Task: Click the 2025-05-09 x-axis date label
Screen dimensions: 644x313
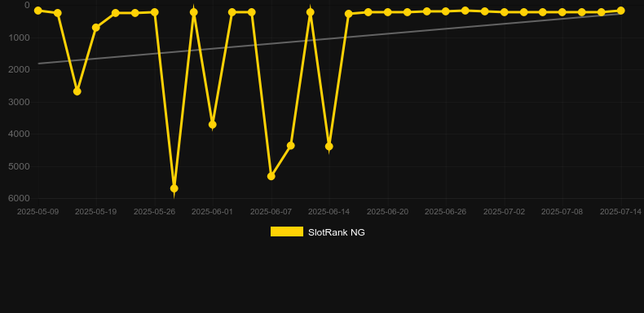Action: (37, 212)
